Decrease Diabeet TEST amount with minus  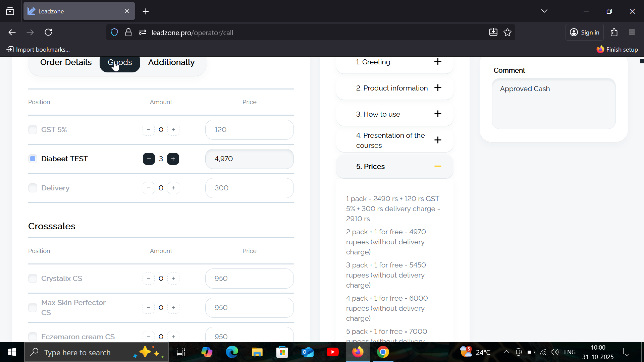(149, 159)
